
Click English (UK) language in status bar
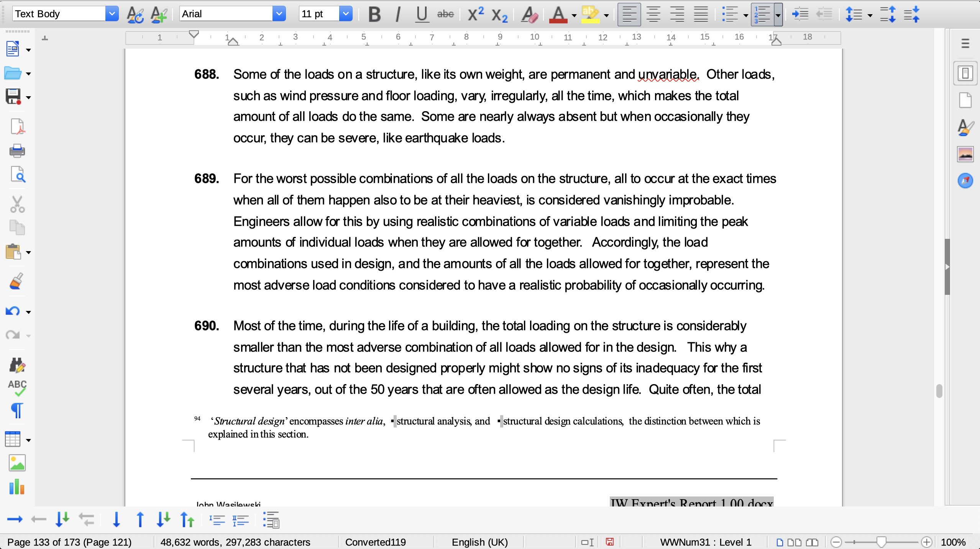[479, 542]
